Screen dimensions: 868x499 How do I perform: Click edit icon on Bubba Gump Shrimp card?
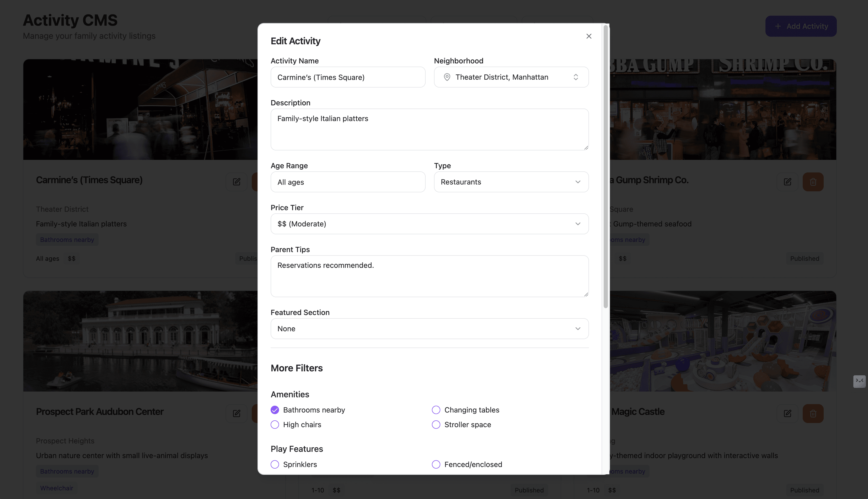coord(787,182)
